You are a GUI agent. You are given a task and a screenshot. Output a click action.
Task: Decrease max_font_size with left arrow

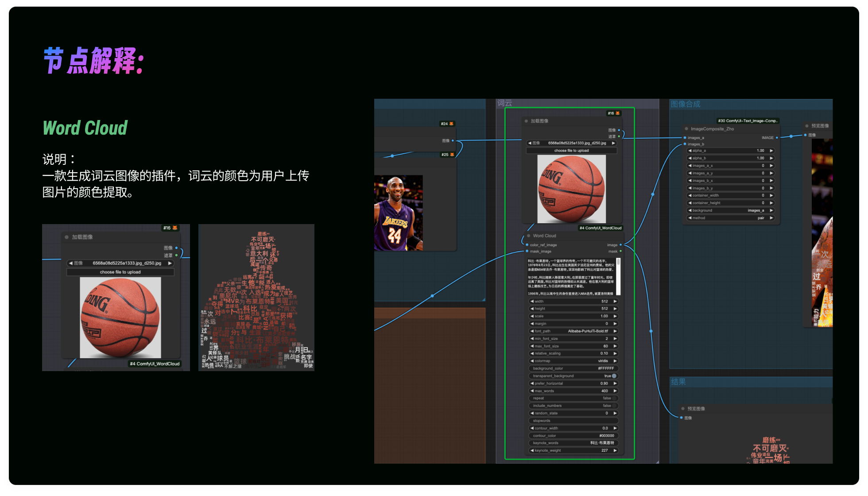pos(532,346)
